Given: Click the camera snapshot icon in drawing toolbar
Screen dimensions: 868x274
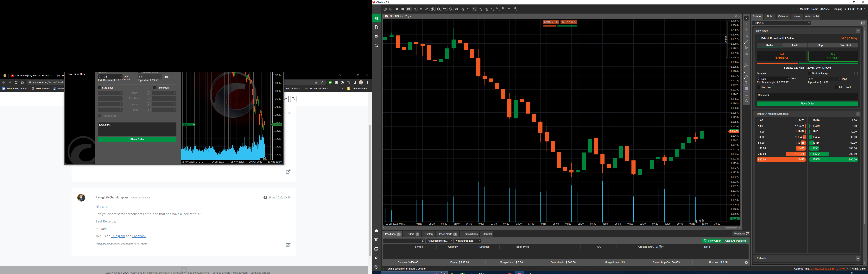Looking at the screenshot, I should tap(746, 95).
